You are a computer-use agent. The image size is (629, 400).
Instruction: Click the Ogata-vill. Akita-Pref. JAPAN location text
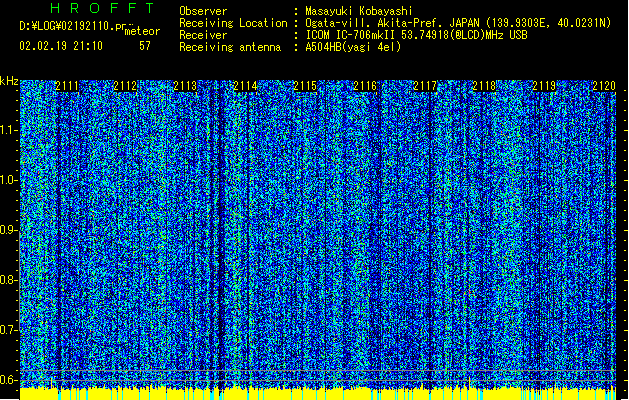(458, 23)
